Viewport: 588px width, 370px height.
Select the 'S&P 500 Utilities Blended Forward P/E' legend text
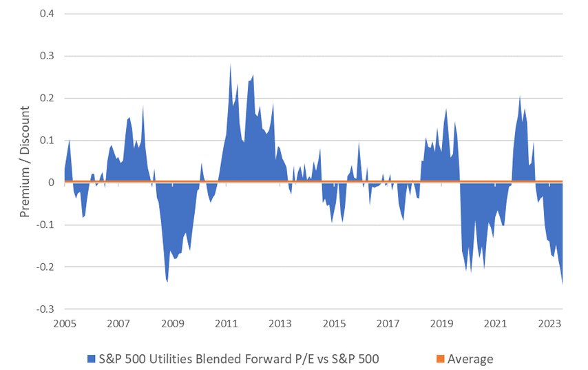click(x=239, y=359)
